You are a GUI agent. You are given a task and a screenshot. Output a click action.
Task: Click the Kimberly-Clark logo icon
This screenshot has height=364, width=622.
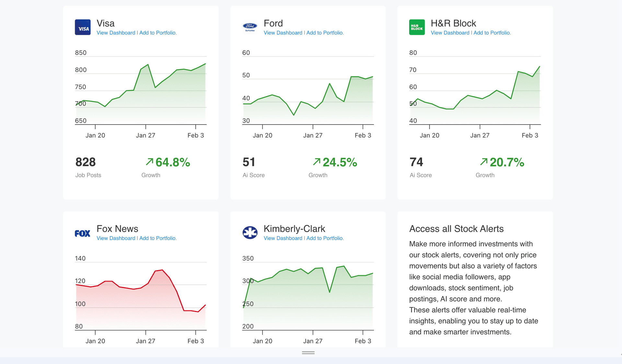(250, 233)
